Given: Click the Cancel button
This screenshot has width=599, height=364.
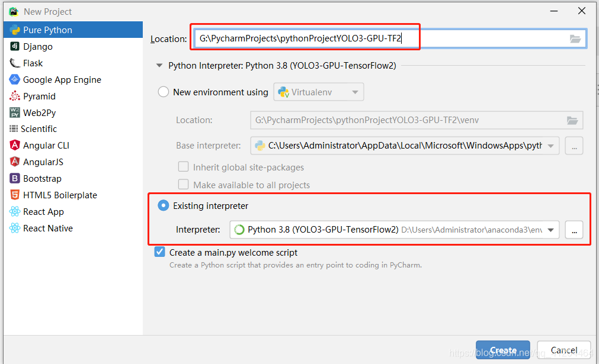Looking at the screenshot, I should [x=564, y=350].
